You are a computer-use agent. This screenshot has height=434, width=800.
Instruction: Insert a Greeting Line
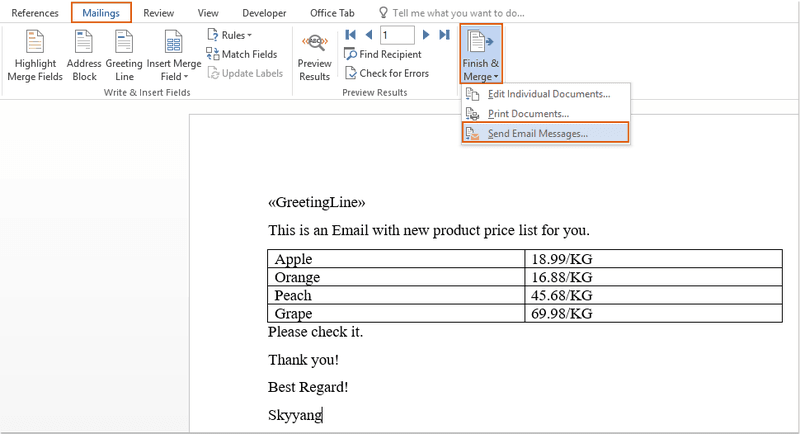(124, 56)
